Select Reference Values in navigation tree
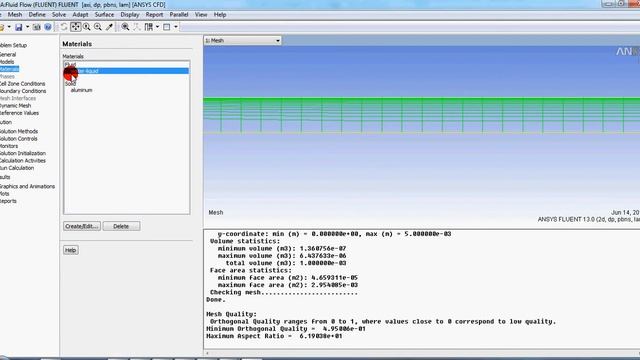This screenshot has height=360, width=640. 19,113
